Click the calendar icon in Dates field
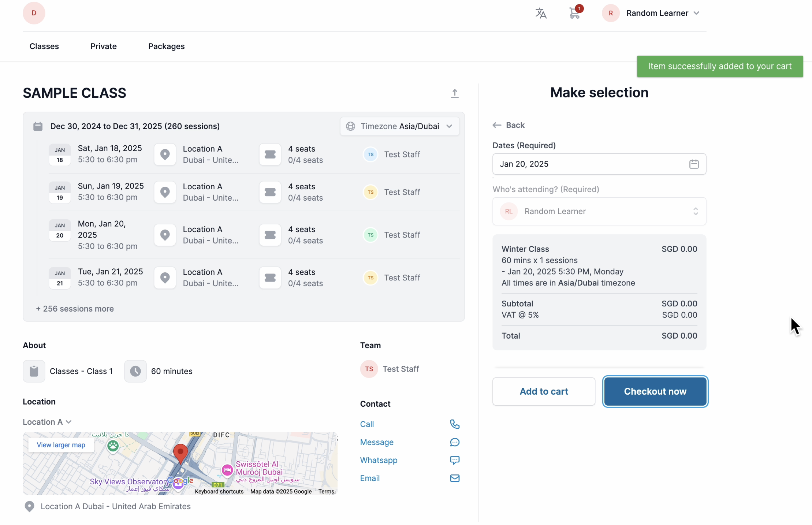This screenshot has height=525, width=812. [694, 164]
